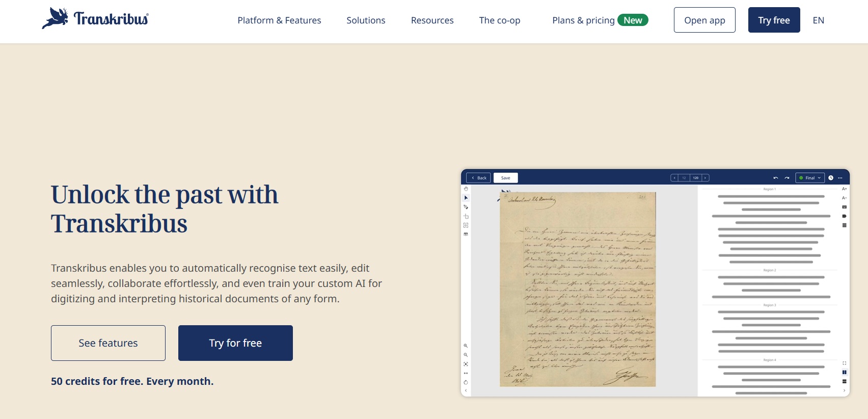868x419 pixels.
Task: Click the fullscreen expand icon
Action: click(x=844, y=363)
